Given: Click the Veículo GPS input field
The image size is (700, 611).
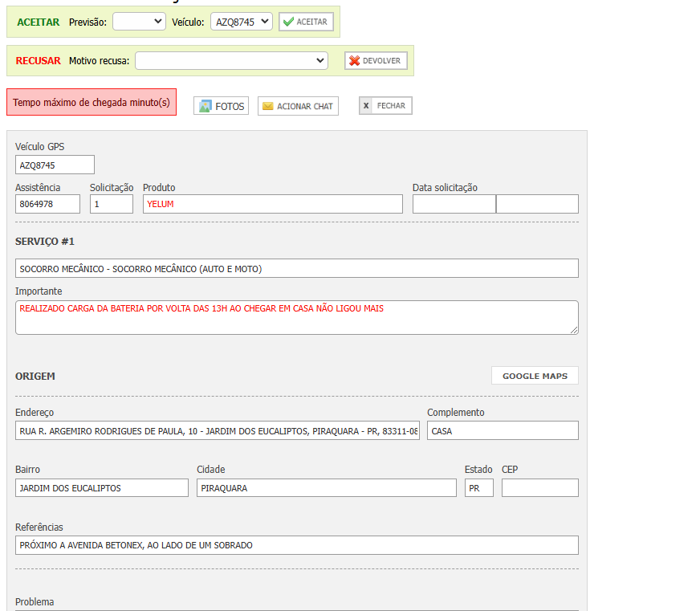Looking at the screenshot, I should pos(55,165).
